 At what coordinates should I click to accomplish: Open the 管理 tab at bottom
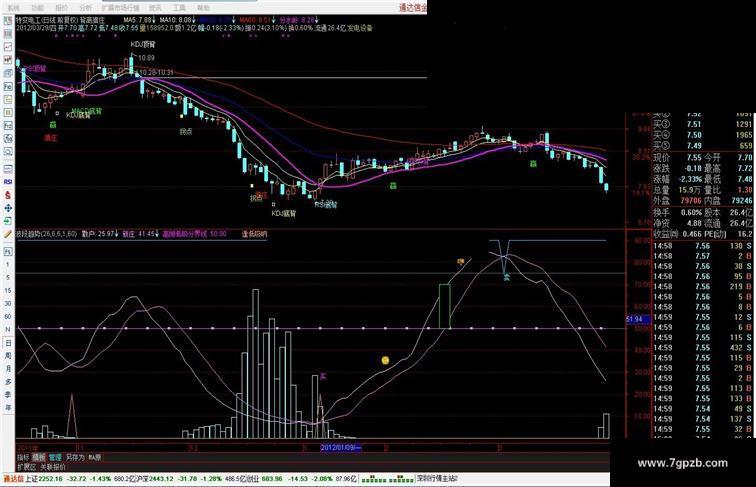coord(55,457)
